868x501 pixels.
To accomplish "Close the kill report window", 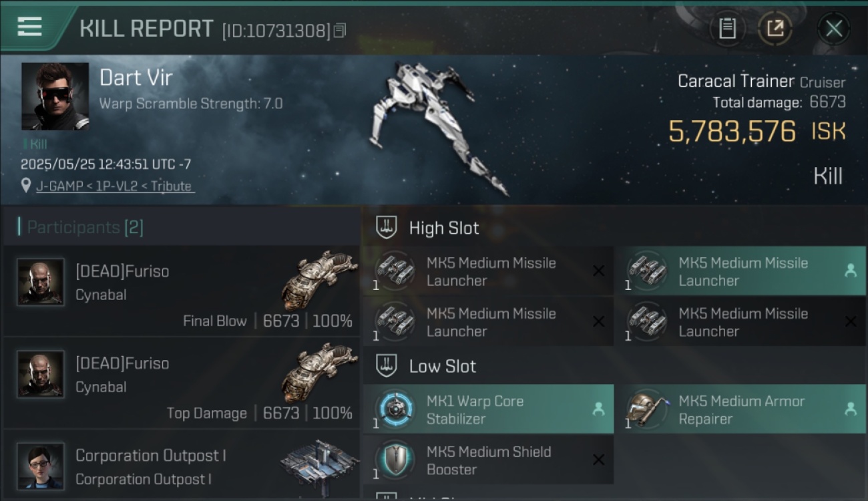I will 833,29.
